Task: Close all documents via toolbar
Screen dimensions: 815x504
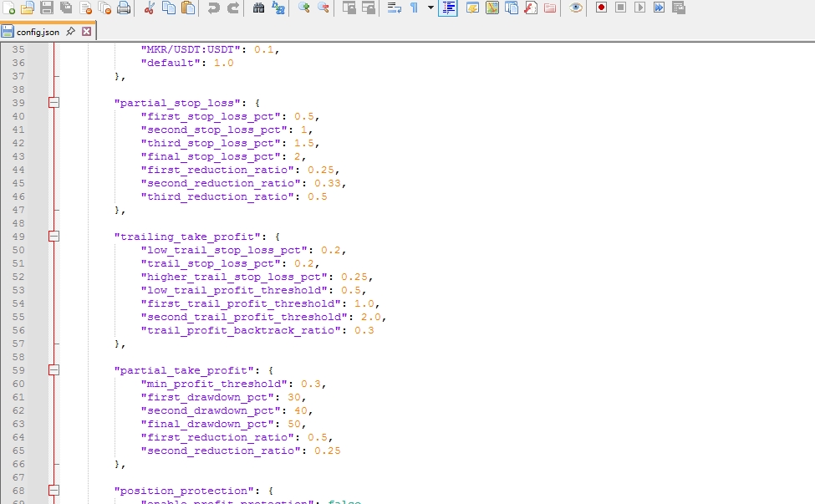Action: (x=104, y=8)
